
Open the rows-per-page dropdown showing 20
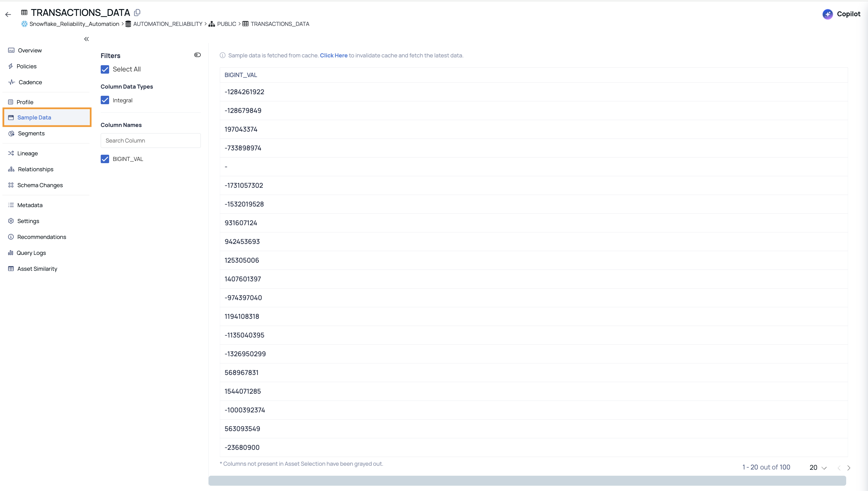tap(818, 467)
